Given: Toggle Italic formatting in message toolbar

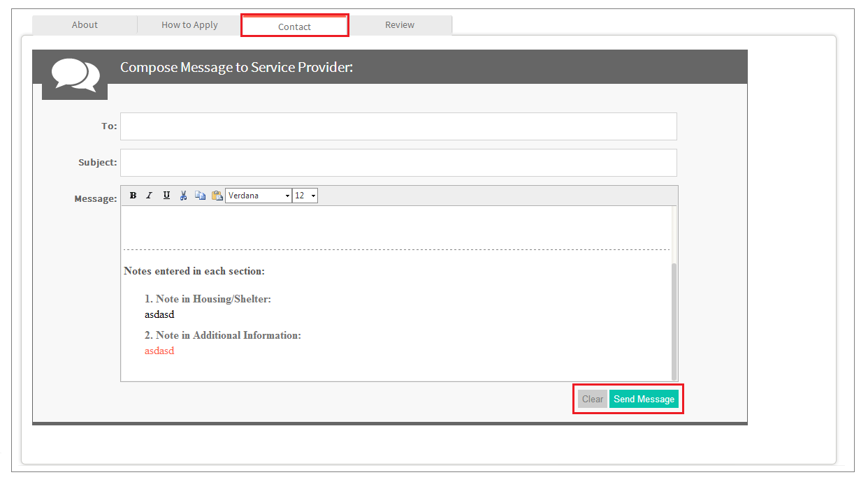Looking at the screenshot, I should (x=150, y=196).
